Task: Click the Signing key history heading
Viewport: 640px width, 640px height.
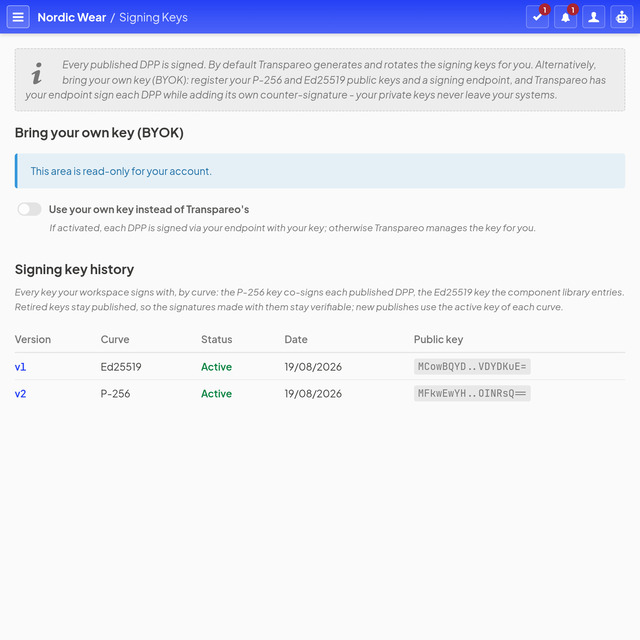Action: click(x=74, y=270)
